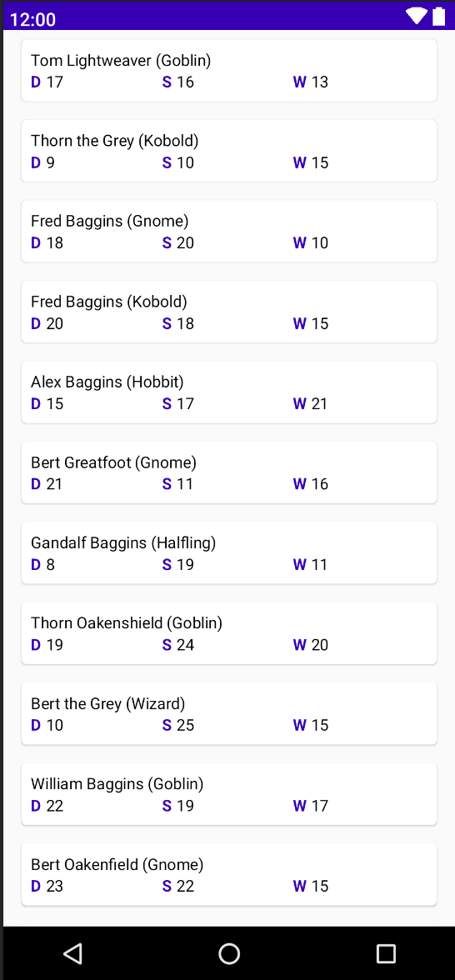
Task: Tap the Wi-Fi status icon
Action: [416, 17]
